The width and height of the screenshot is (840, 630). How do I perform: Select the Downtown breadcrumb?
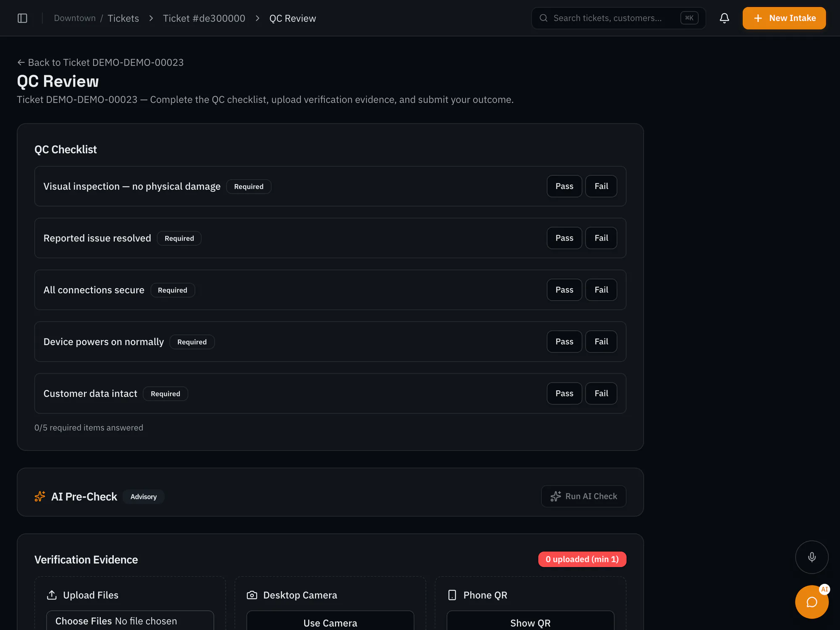(75, 18)
